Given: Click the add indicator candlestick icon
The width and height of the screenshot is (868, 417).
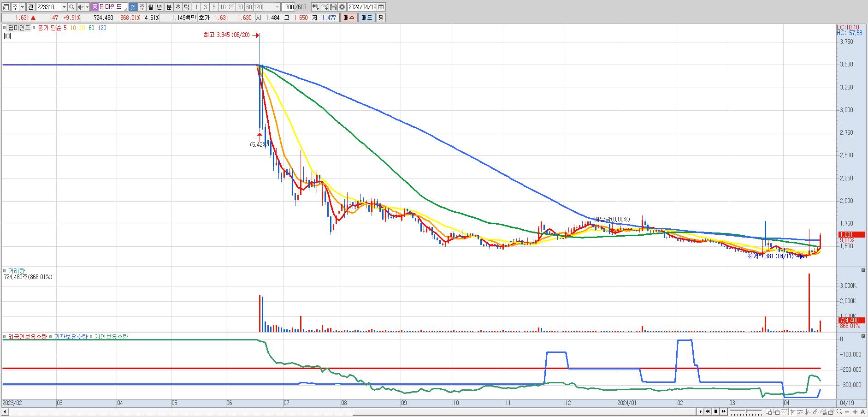Looking at the screenshot, I should click(315, 7).
